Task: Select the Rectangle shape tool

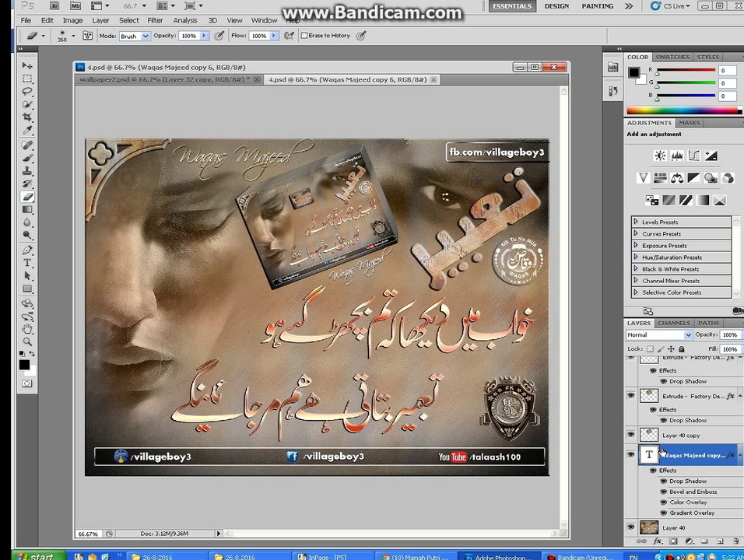Action: coord(27,289)
